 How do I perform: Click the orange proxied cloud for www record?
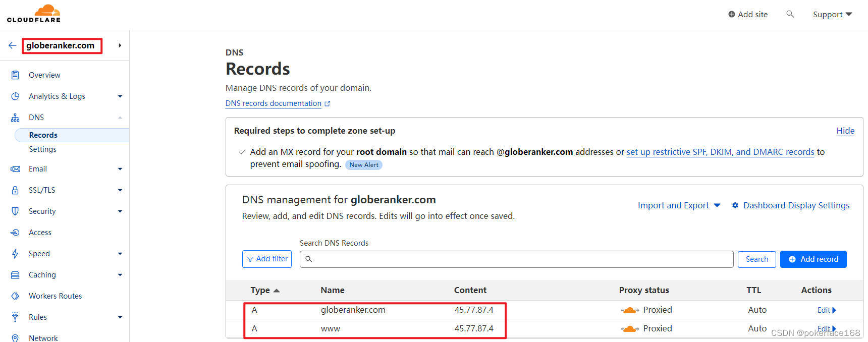coord(630,329)
